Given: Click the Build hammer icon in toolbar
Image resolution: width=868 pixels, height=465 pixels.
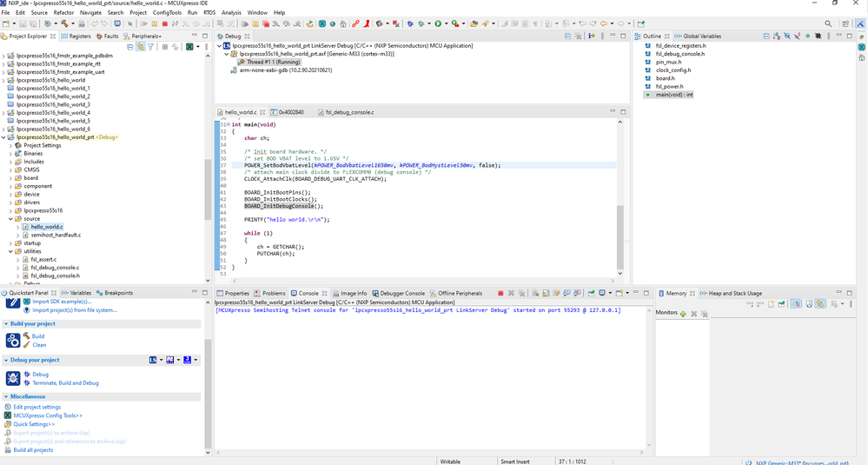Looking at the screenshot, I should [x=64, y=23].
